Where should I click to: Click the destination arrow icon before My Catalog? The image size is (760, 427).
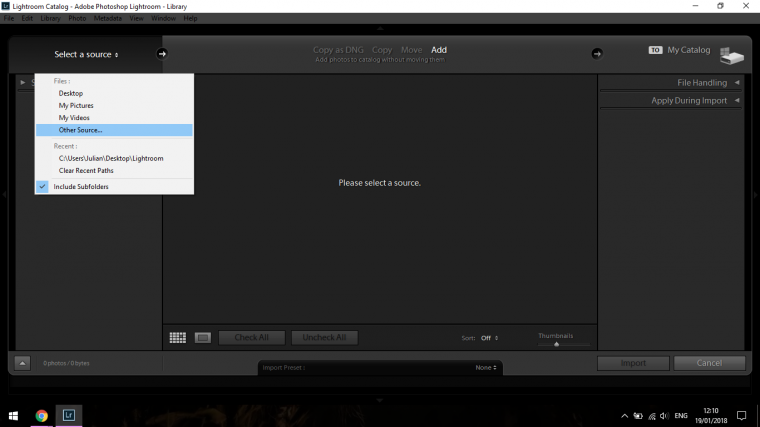click(x=597, y=54)
